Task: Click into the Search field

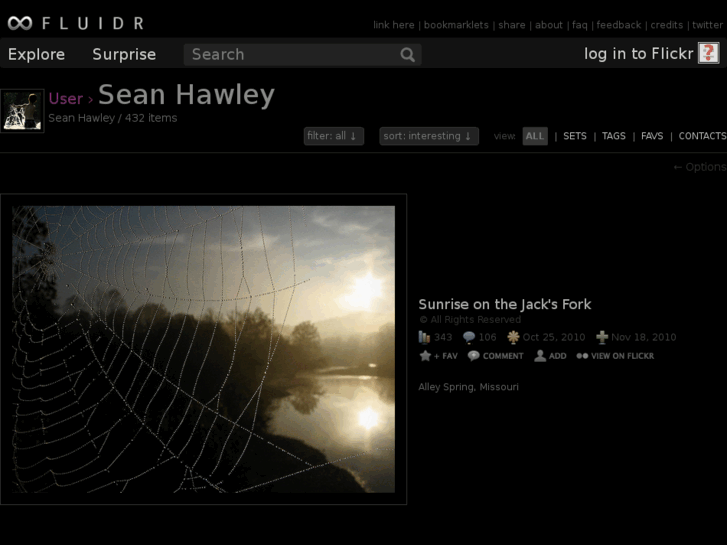Action: pyautogui.click(x=302, y=55)
